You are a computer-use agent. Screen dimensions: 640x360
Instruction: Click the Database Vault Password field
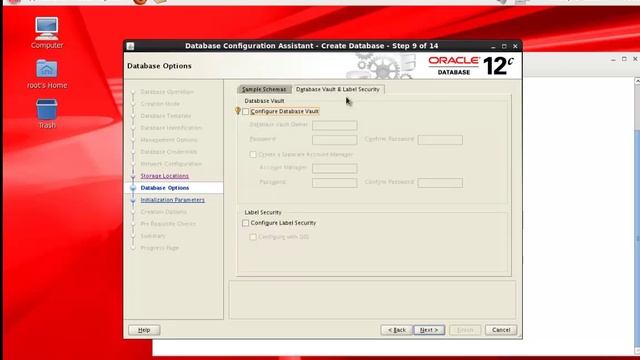click(x=335, y=140)
